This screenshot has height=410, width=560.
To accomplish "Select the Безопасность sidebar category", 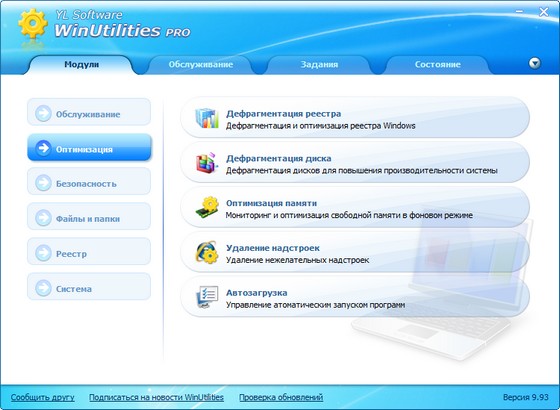I will [89, 183].
